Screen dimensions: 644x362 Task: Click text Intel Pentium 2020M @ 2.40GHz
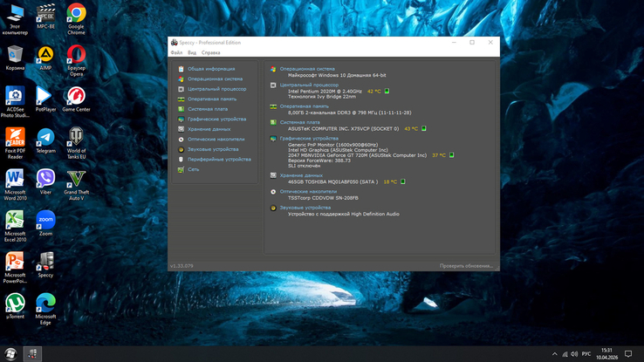[325, 92]
